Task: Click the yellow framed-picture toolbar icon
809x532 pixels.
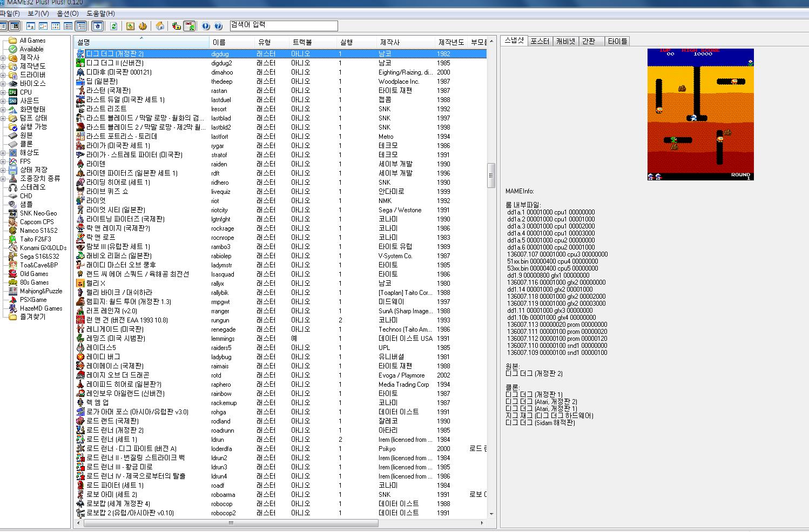Action: point(130,26)
